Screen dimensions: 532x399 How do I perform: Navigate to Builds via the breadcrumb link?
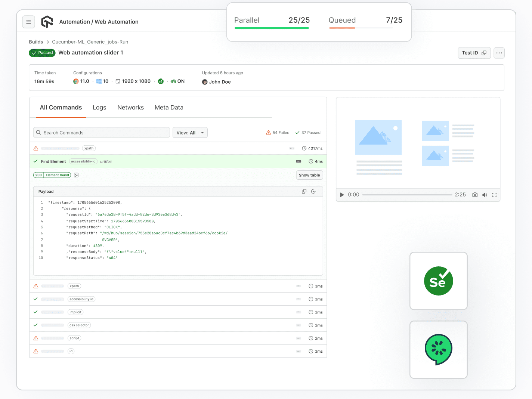pos(36,41)
